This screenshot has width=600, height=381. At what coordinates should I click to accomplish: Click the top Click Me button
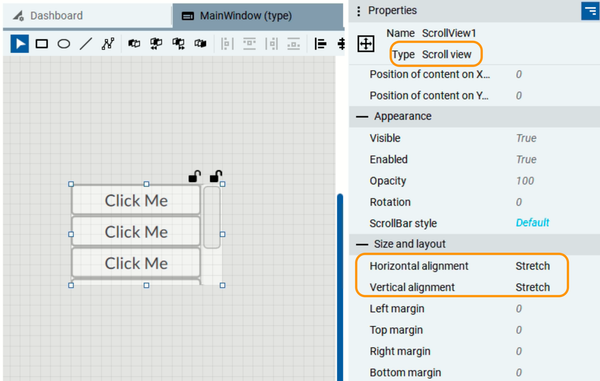tap(136, 200)
